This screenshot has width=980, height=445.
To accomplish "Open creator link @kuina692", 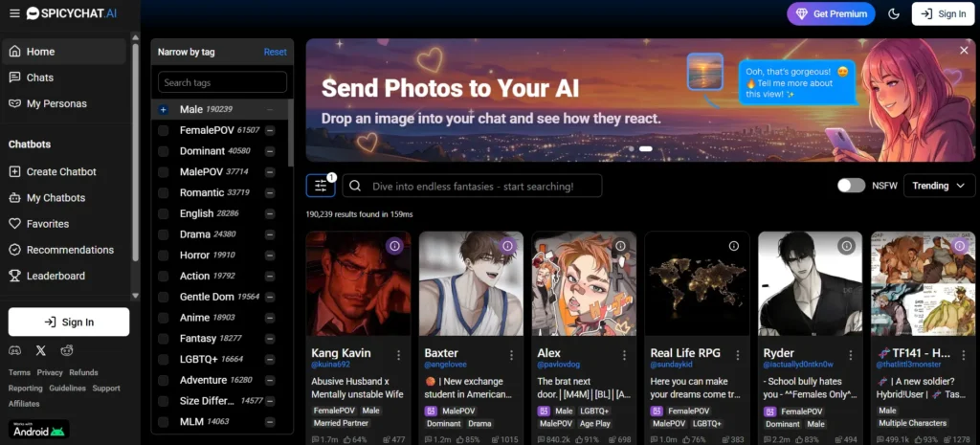I will [330, 365].
